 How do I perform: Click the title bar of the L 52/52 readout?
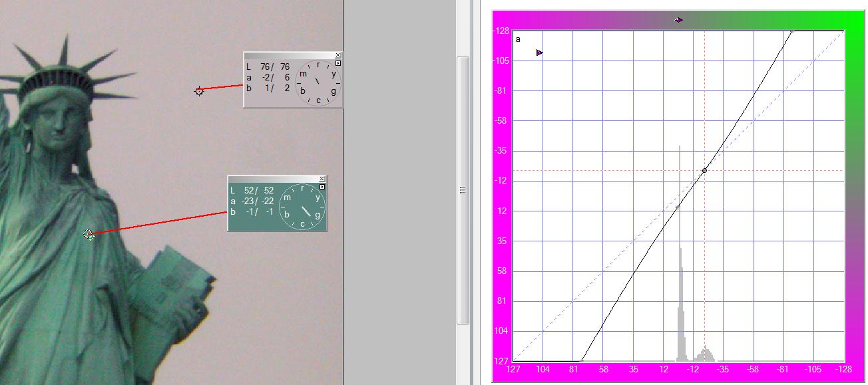274,179
